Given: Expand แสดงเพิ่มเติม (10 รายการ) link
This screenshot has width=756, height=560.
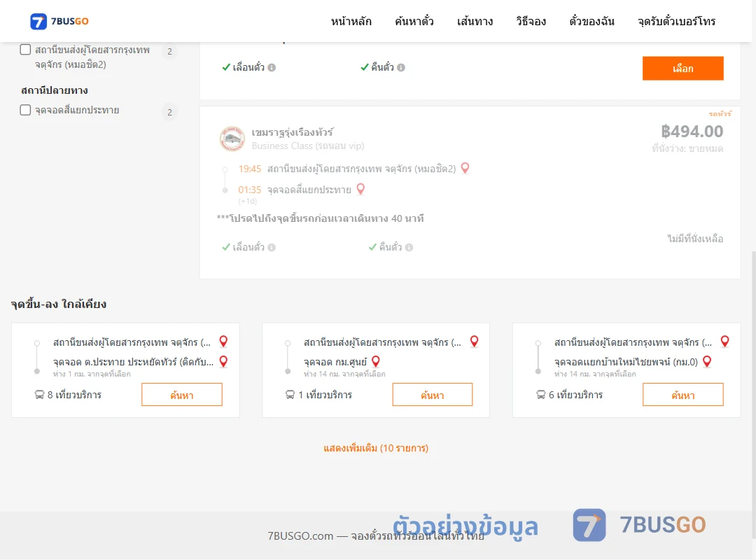Looking at the screenshot, I should click(376, 448).
